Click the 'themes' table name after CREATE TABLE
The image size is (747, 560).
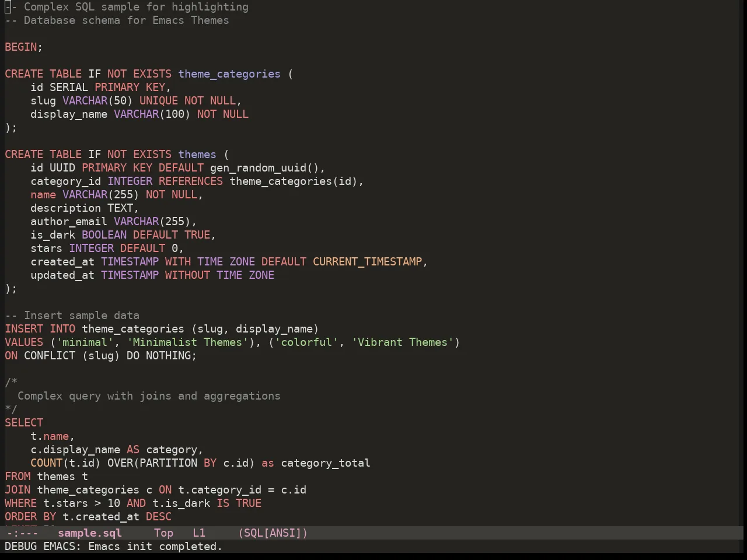pos(197,155)
